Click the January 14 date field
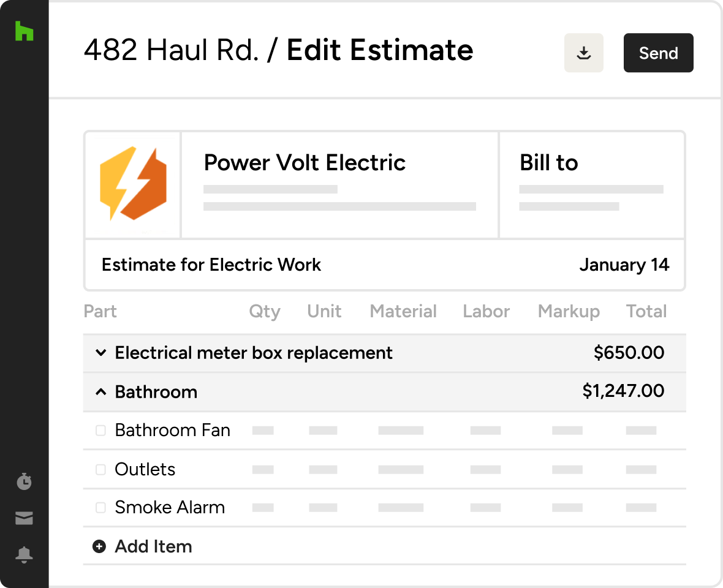 tap(624, 265)
